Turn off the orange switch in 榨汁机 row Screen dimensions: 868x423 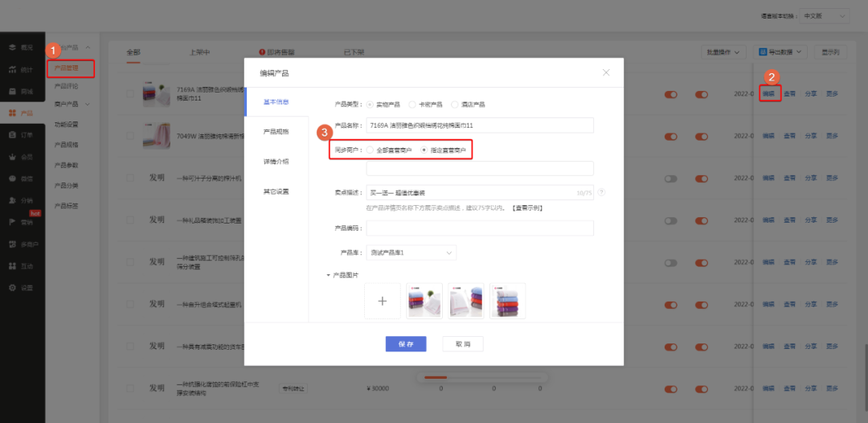click(x=702, y=179)
